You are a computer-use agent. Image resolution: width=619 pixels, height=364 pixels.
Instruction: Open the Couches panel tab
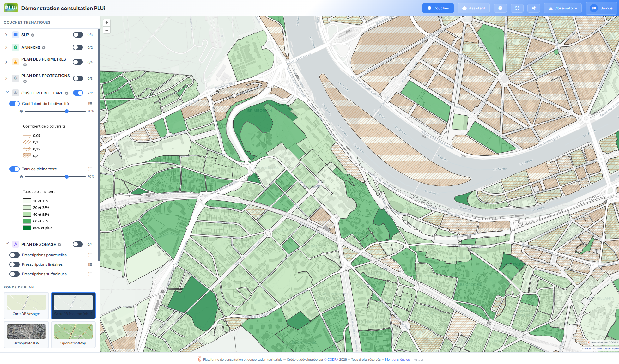(438, 8)
